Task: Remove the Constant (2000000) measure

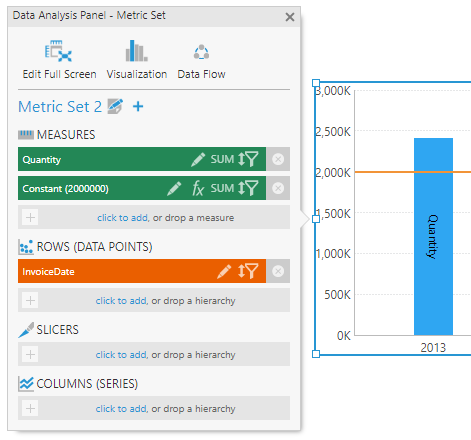Action: point(278,188)
